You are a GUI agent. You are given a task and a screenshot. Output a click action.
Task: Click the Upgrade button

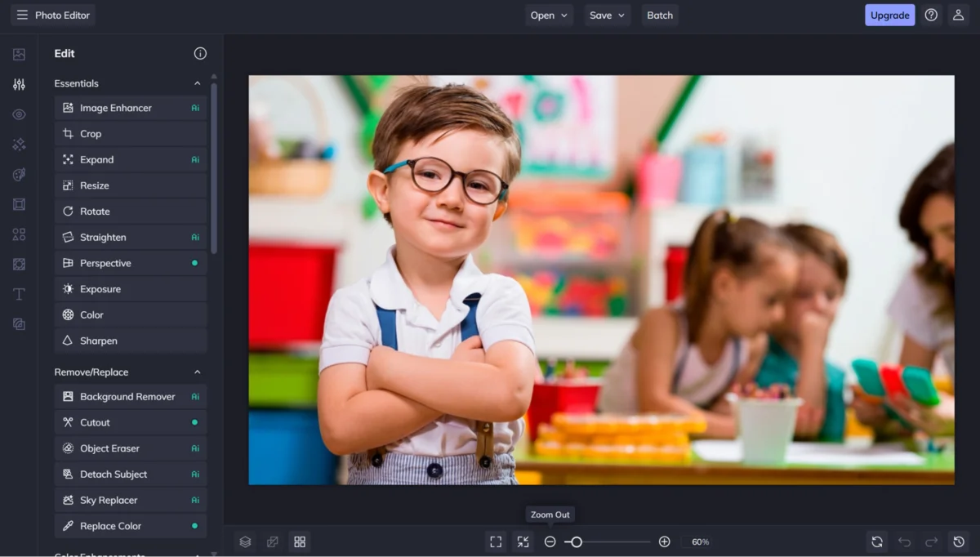click(x=890, y=15)
